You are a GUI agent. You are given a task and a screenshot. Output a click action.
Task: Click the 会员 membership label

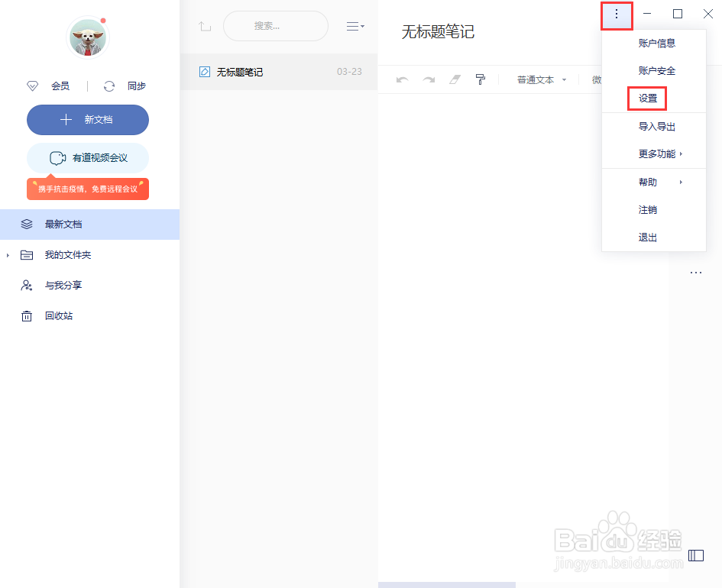coord(60,86)
